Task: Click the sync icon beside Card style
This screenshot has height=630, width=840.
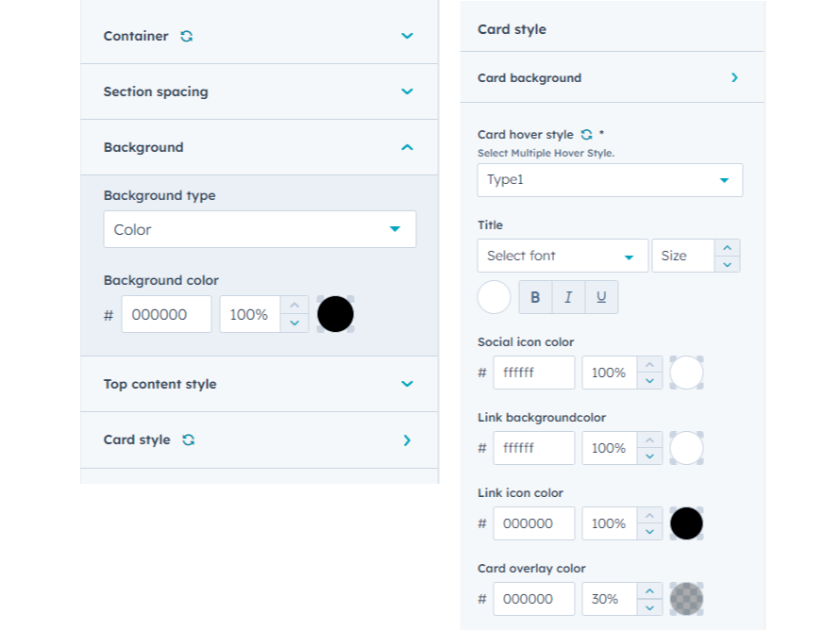Action: click(189, 439)
